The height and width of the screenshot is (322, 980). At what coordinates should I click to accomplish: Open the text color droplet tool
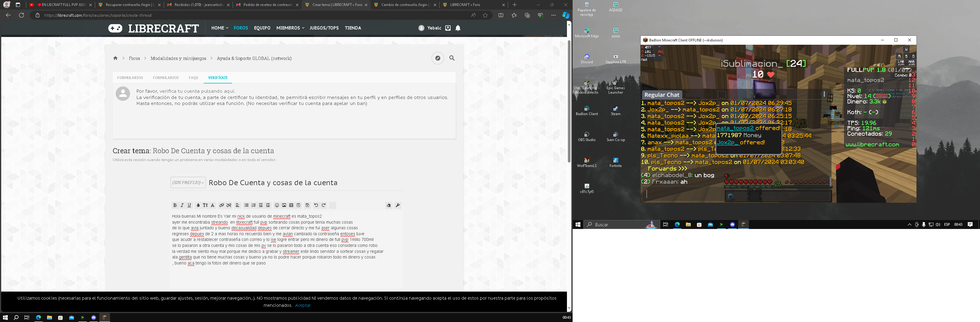[x=198, y=205]
